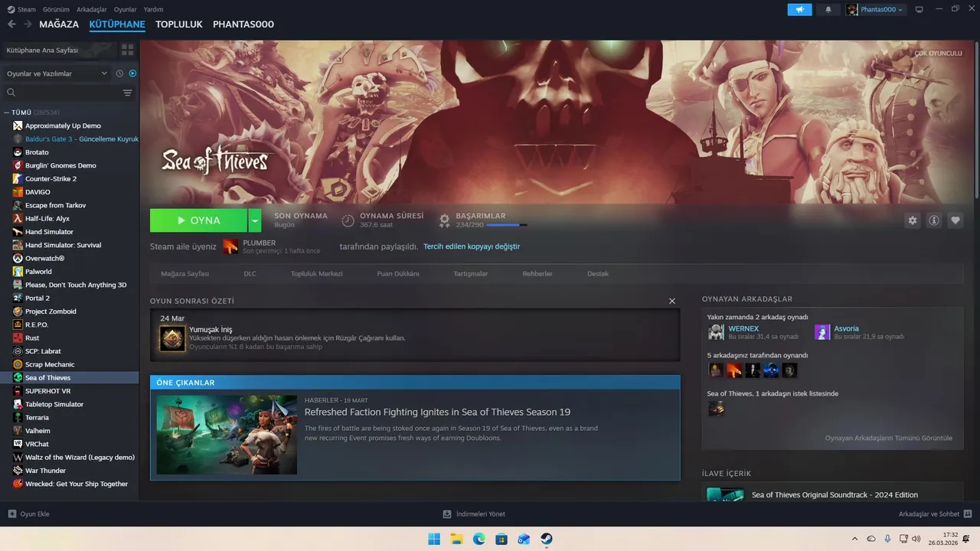The height and width of the screenshot is (551, 980).
Task: Open advanced filter options icon
Action: tap(127, 93)
